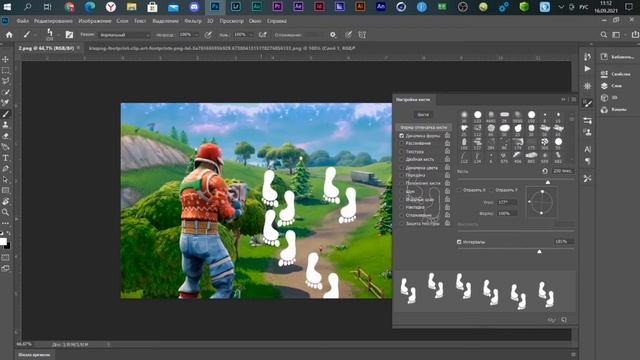Select the Horizontal Type tool
The height and width of the screenshot is (360, 640).
[5, 158]
